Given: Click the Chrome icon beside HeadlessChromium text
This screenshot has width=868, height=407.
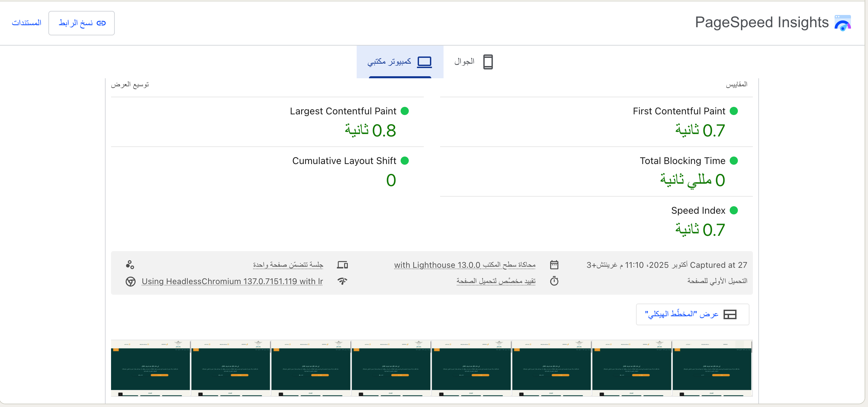Looking at the screenshot, I should pos(130,281).
